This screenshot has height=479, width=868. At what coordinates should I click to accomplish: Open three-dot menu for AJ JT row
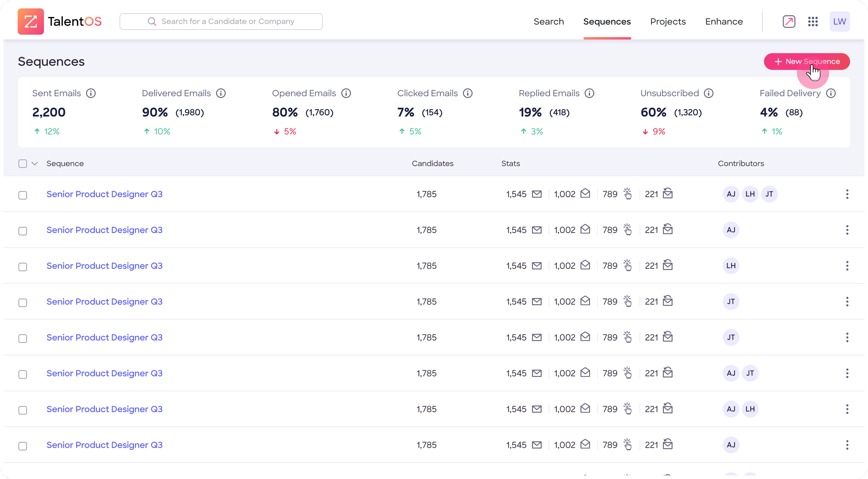847,373
